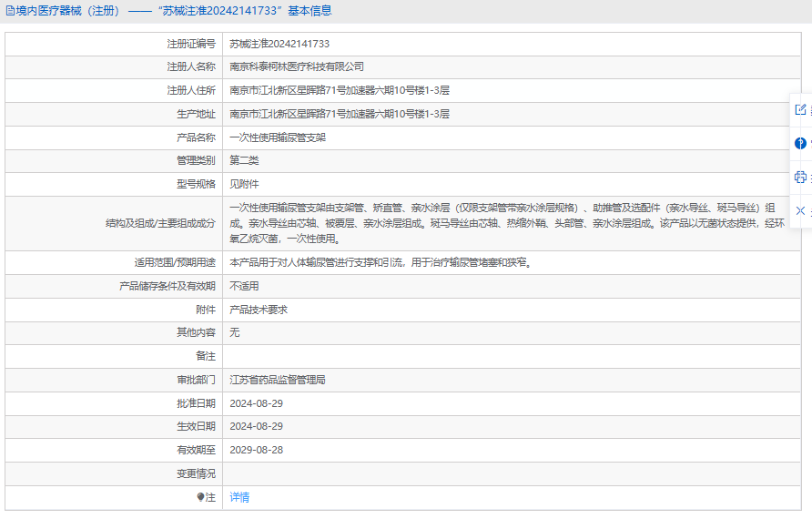Click the 备注 label

click(x=206, y=356)
